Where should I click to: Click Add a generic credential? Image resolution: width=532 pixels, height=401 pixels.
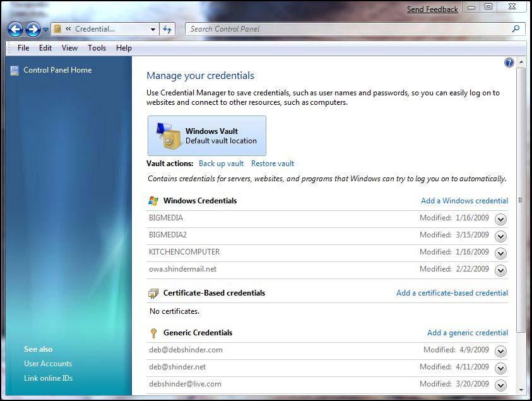point(468,333)
